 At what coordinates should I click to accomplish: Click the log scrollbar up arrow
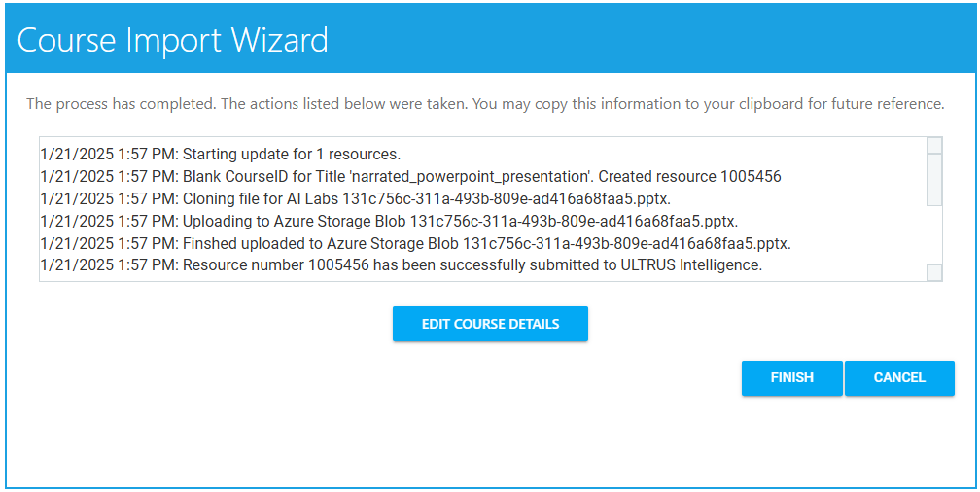pos(934,146)
